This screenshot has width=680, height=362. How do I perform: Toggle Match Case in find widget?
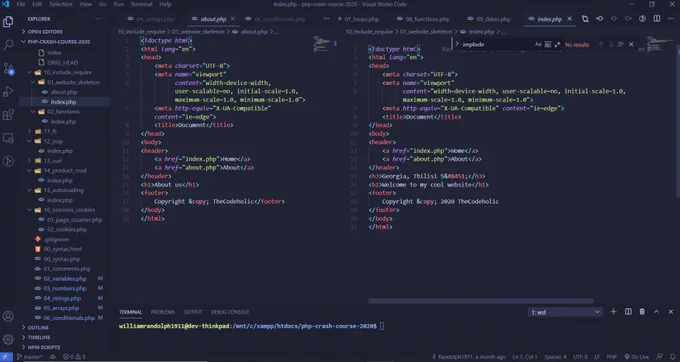(538, 44)
